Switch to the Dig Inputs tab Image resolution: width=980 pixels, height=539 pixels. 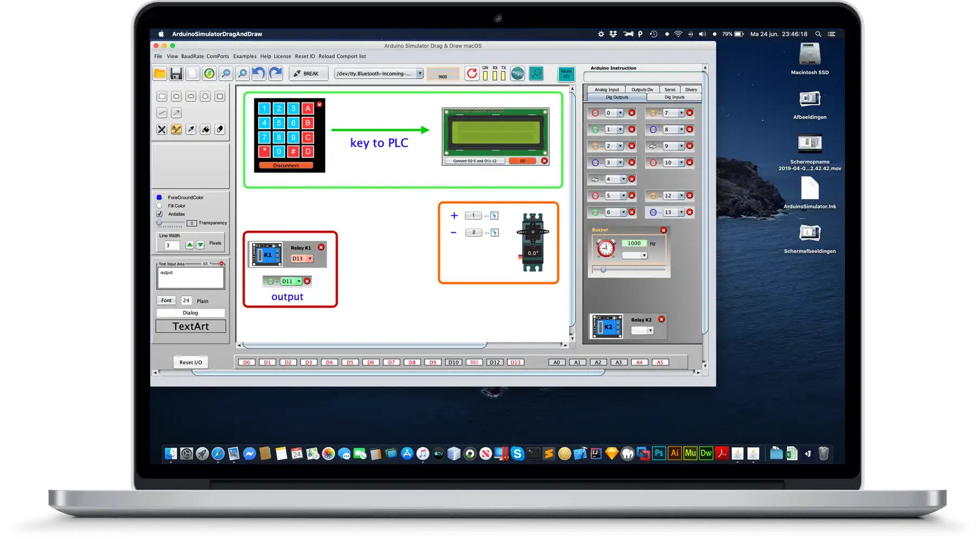(x=674, y=97)
